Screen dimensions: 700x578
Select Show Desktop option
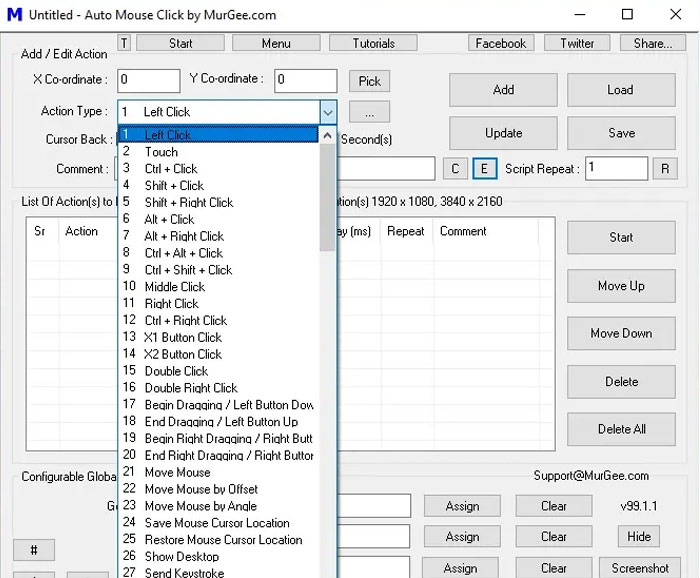click(x=218, y=557)
